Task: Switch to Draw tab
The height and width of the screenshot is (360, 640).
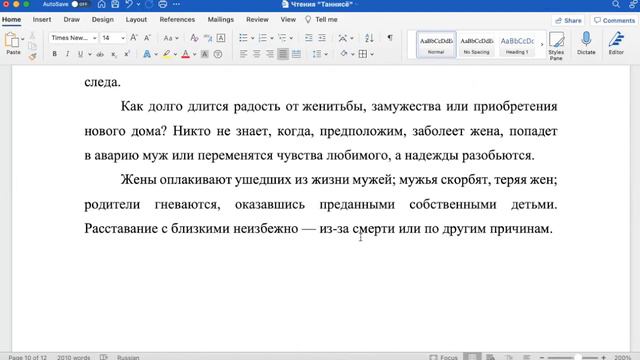Action: pyautogui.click(x=72, y=20)
